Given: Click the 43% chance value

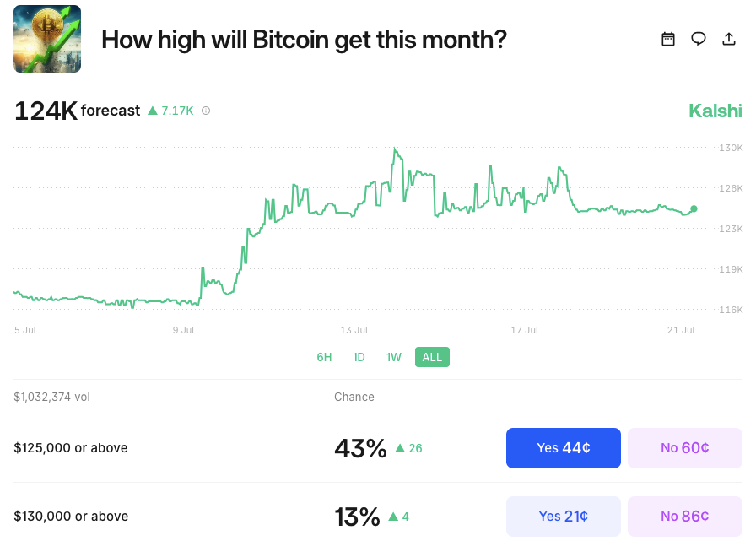Looking at the screenshot, I should (360, 448).
